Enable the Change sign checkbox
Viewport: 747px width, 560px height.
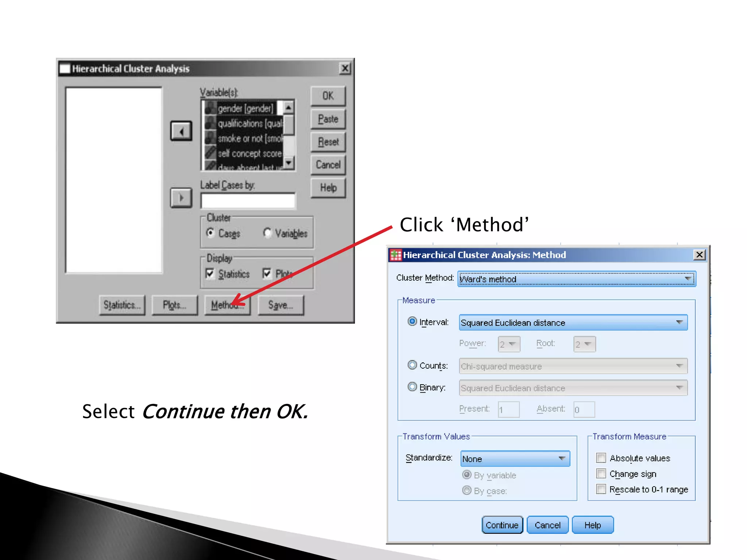coord(601,473)
